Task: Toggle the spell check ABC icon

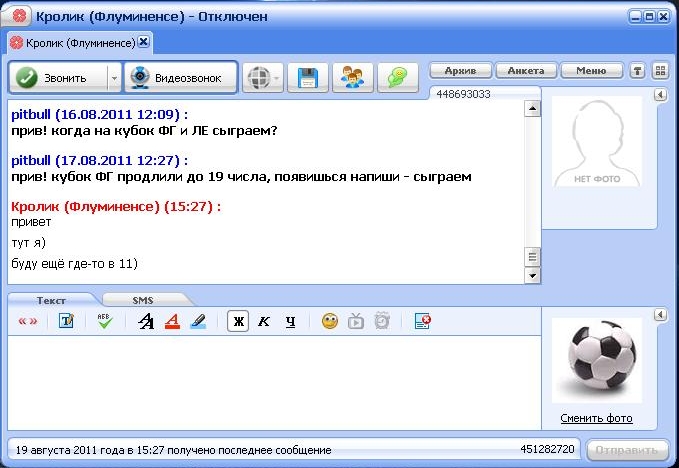Action: (105, 321)
